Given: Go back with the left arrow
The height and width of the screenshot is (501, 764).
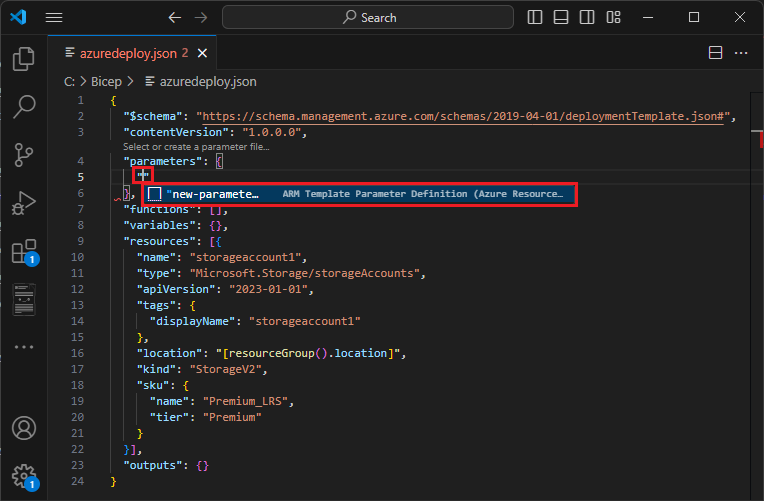Looking at the screenshot, I should (x=174, y=18).
